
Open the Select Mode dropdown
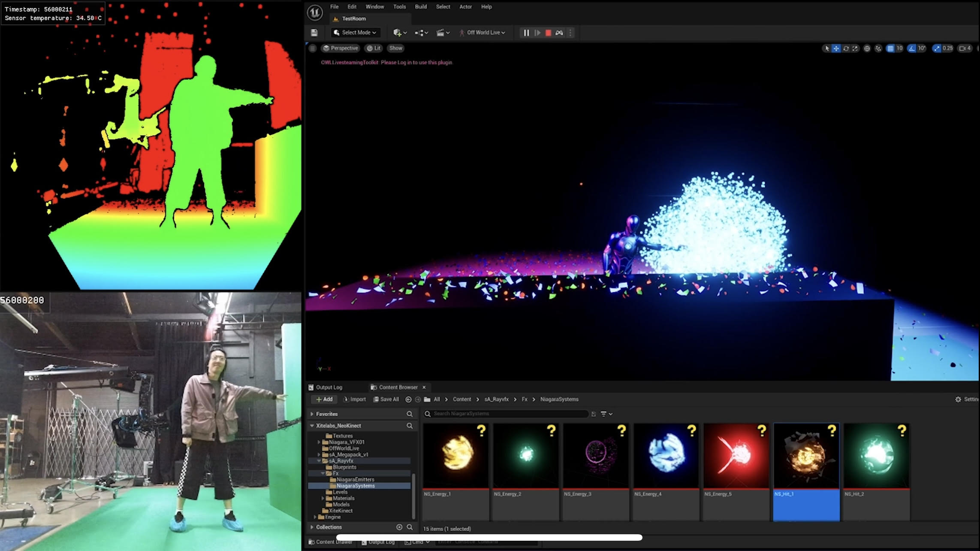[x=355, y=33]
